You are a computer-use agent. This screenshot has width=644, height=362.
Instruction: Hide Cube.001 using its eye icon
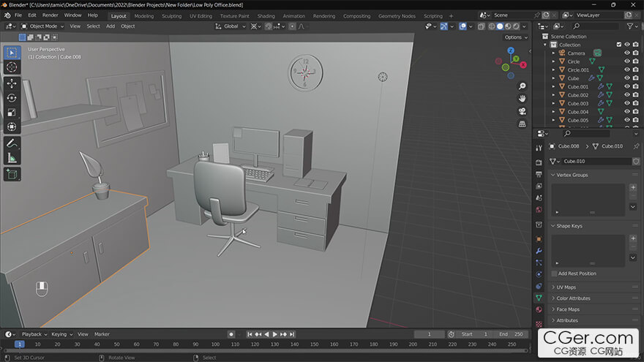626,86
